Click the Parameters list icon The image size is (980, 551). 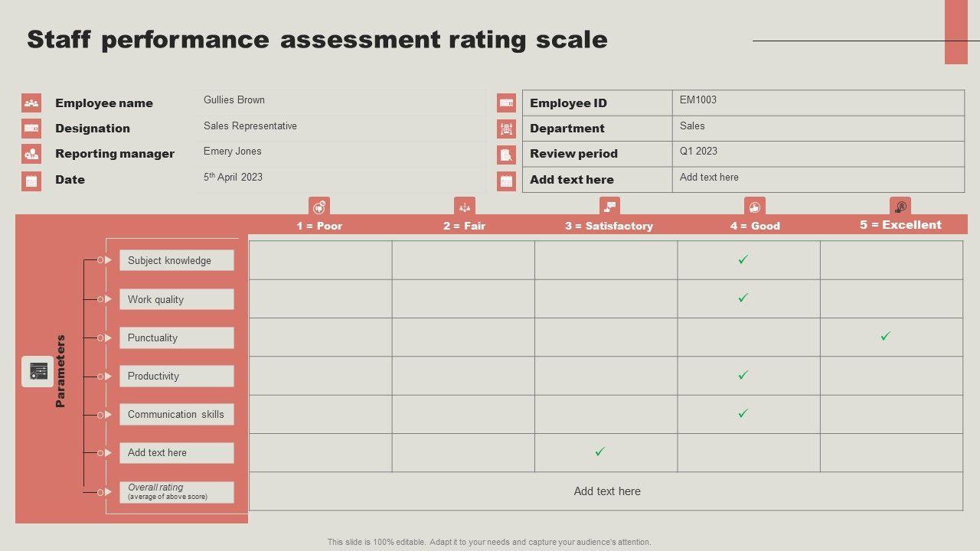coord(38,371)
